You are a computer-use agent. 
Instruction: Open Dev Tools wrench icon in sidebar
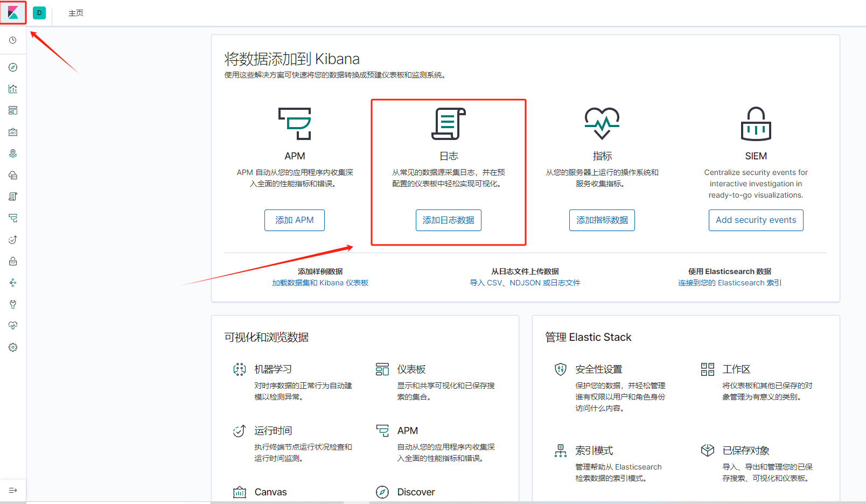tap(13, 304)
